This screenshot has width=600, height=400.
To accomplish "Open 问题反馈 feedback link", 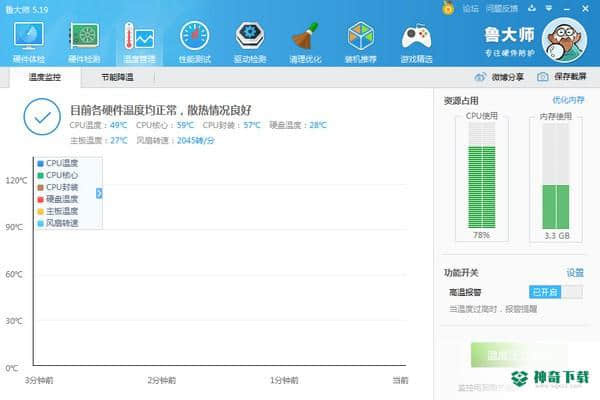I will (502, 8).
